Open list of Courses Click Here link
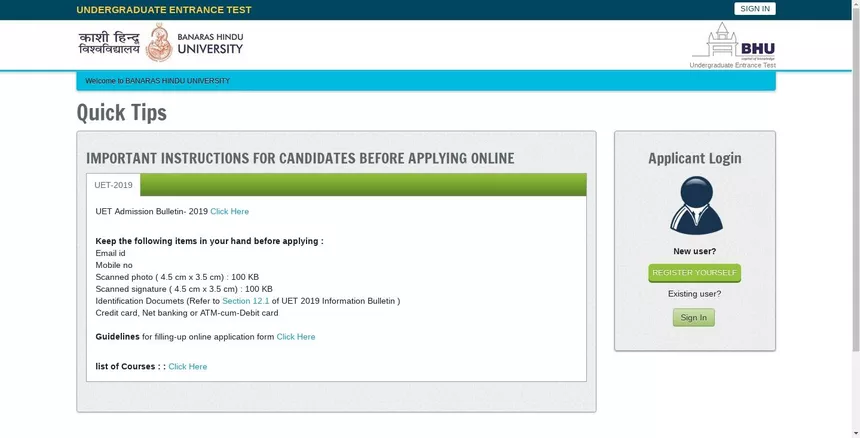Viewport: 860px width, 438px height. coord(188,367)
